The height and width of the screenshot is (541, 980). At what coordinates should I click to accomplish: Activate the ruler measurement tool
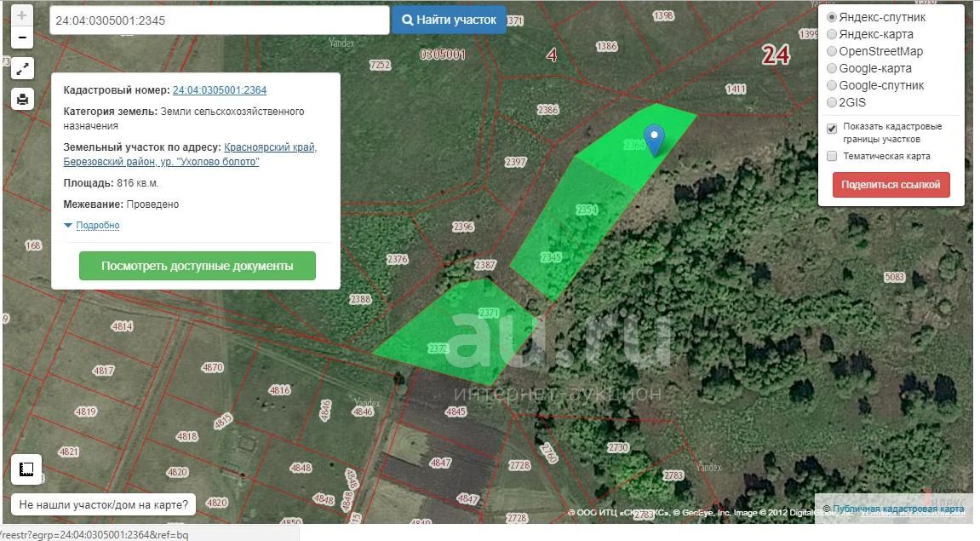26,469
